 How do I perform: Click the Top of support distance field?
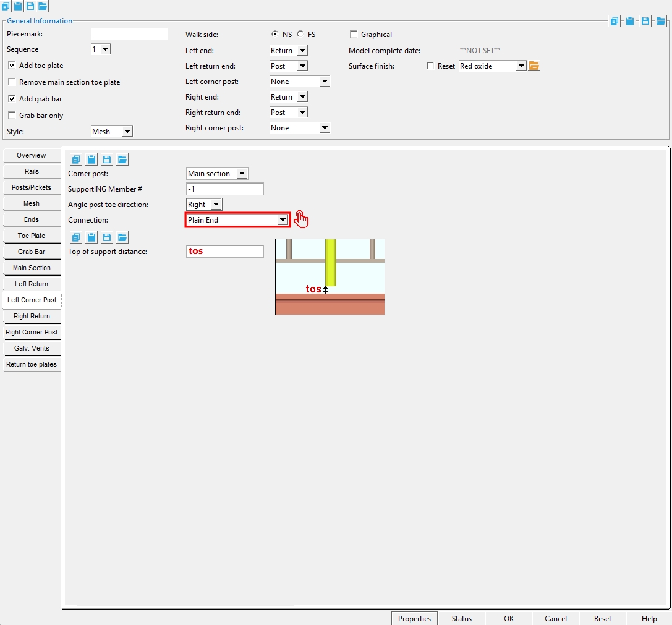(225, 251)
